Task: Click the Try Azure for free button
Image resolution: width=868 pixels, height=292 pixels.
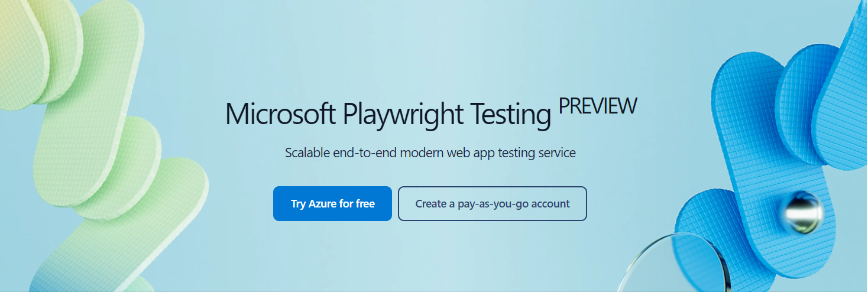Action: 332,204
